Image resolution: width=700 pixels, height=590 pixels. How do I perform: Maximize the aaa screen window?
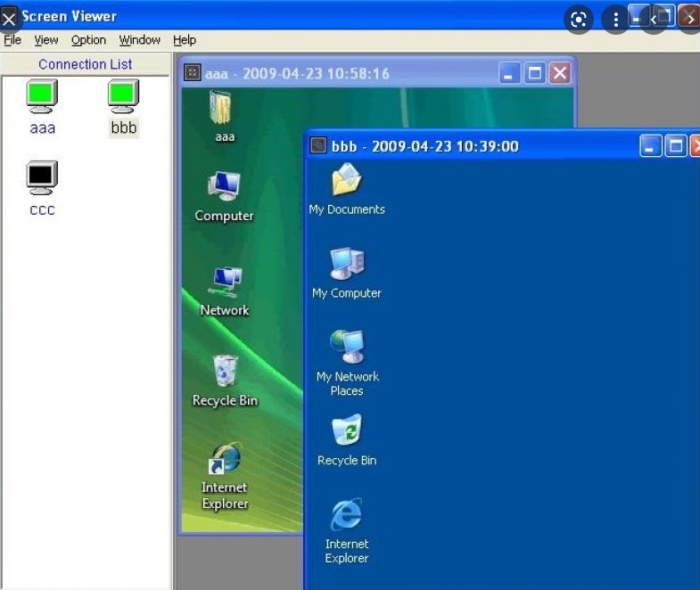(x=534, y=73)
